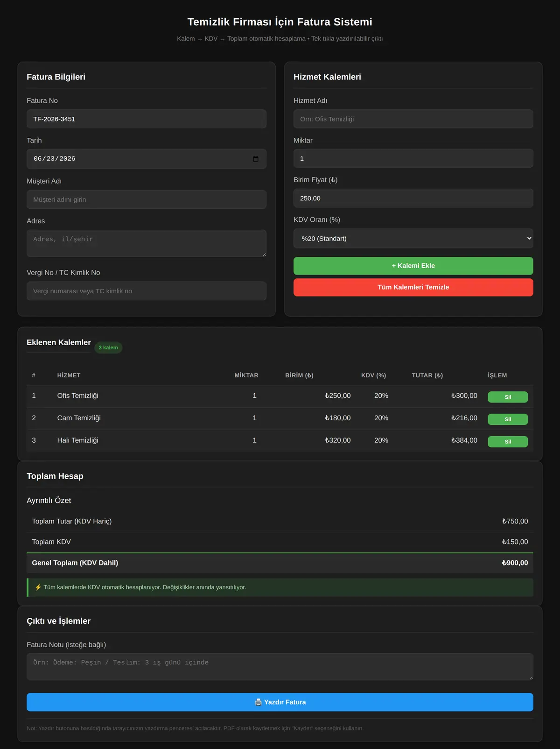Image resolution: width=560 pixels, height=749 pixels.
Task: Click Tüm Kalemleri Temizle button
Action: [413, 287]
